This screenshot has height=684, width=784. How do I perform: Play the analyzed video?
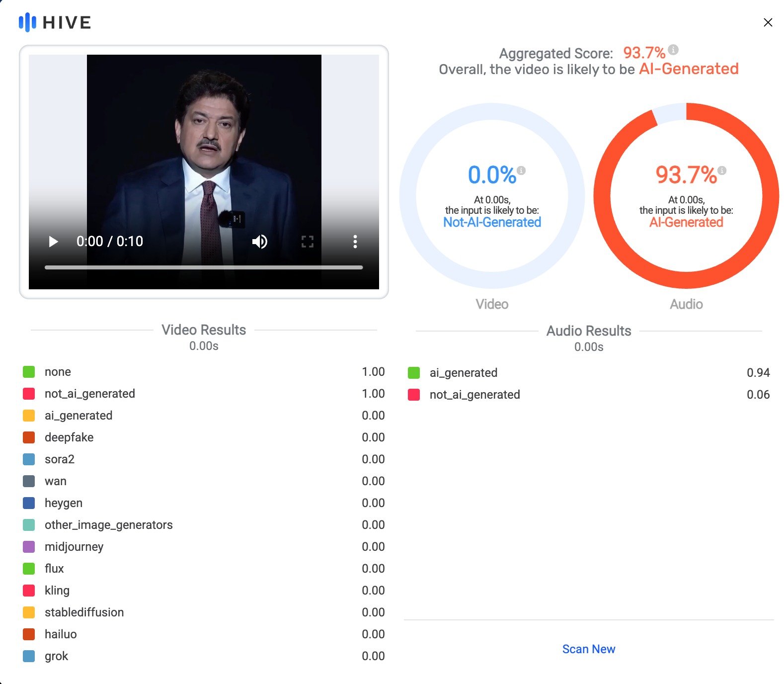[x=54, y=242]
